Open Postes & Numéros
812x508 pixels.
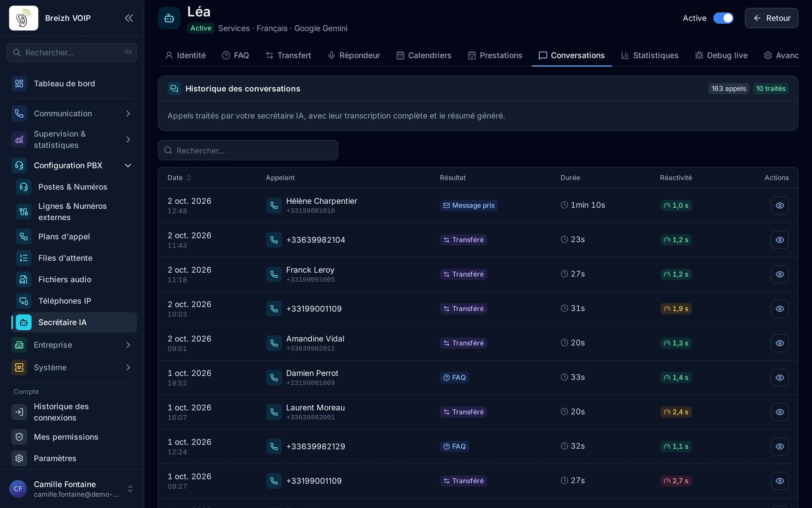point(74,187)
